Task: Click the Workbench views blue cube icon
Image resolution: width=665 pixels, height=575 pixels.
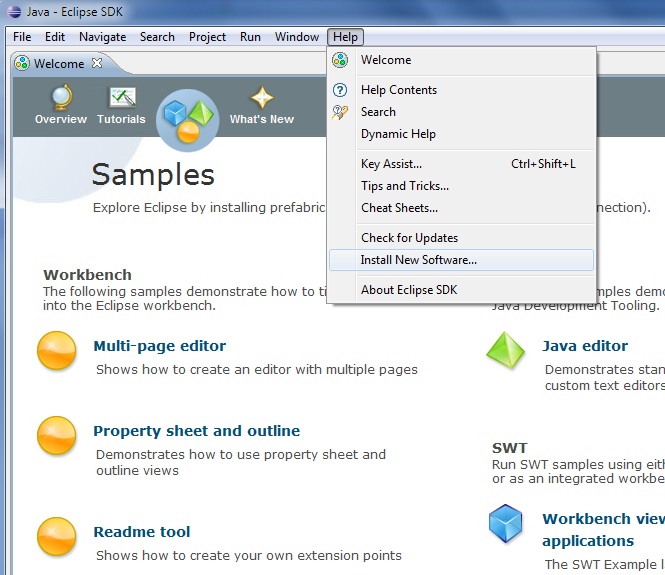Action: pyautogui.click(x=506, y=523)
